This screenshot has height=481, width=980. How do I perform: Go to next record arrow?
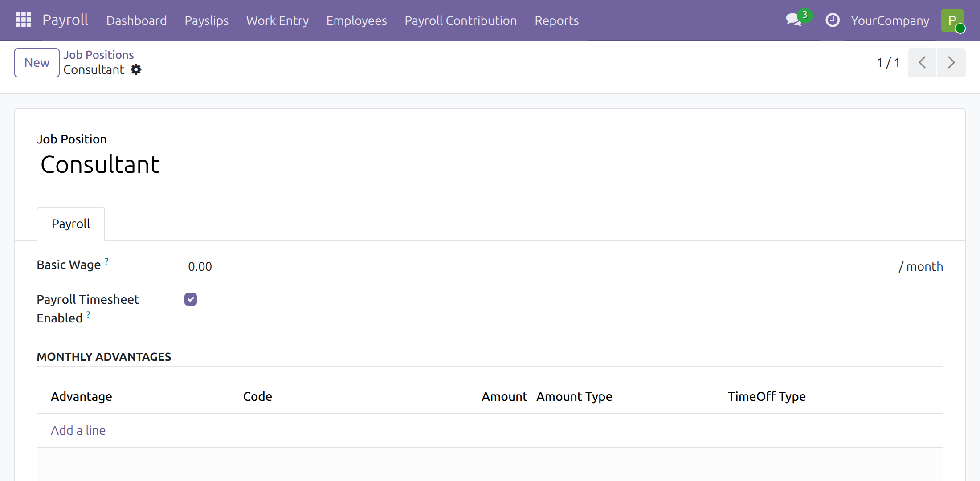pyautogui.click(x=951, y=62)
